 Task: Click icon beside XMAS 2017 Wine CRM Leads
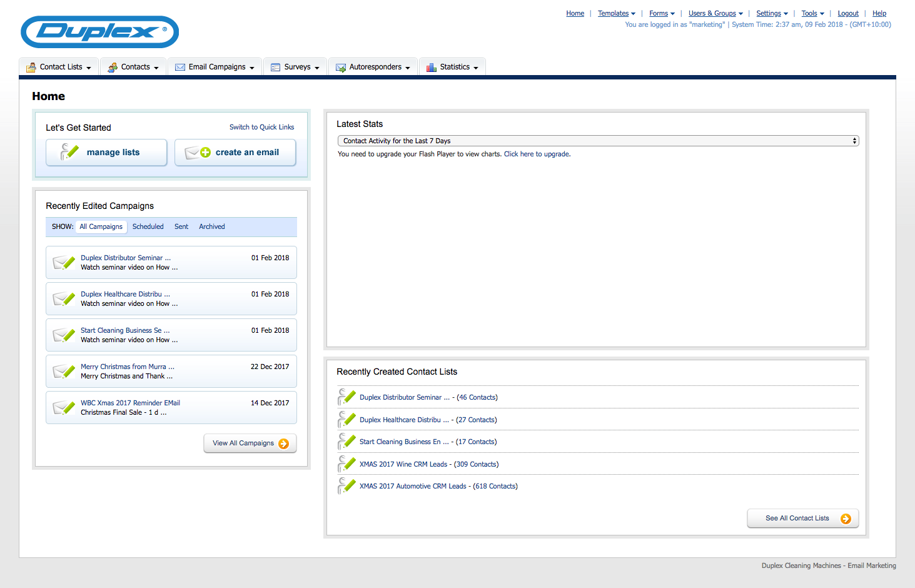point(346,464)
